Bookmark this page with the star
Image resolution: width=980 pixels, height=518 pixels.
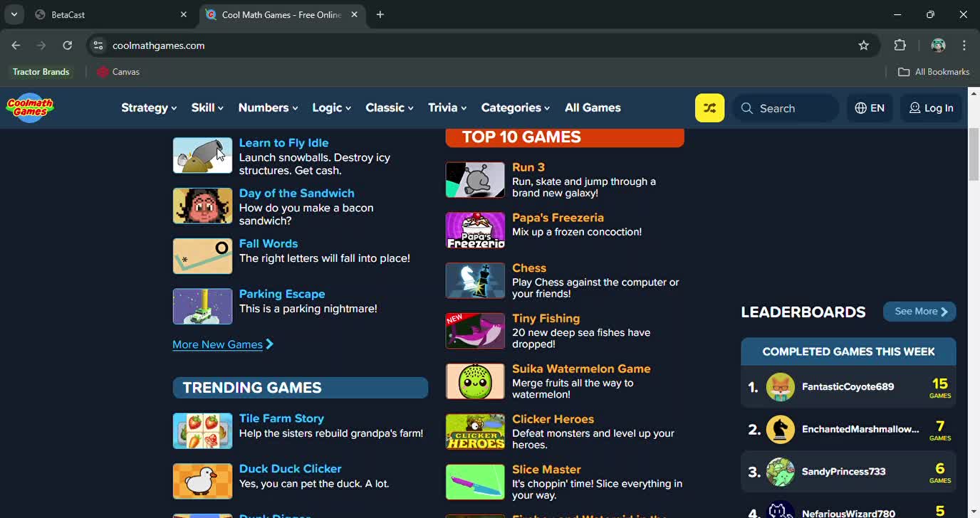(864, 46)
